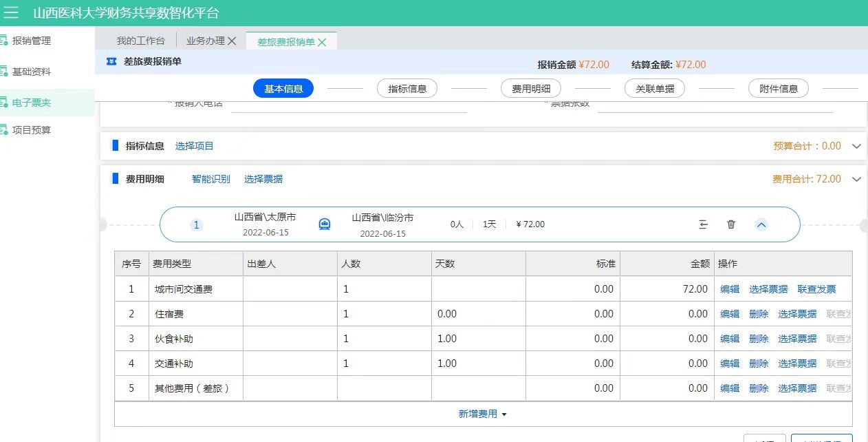Image resolution: width=868 pixels, height=442 pixels.
Task: Collapse trip row with up chevron
Action: 761,224
